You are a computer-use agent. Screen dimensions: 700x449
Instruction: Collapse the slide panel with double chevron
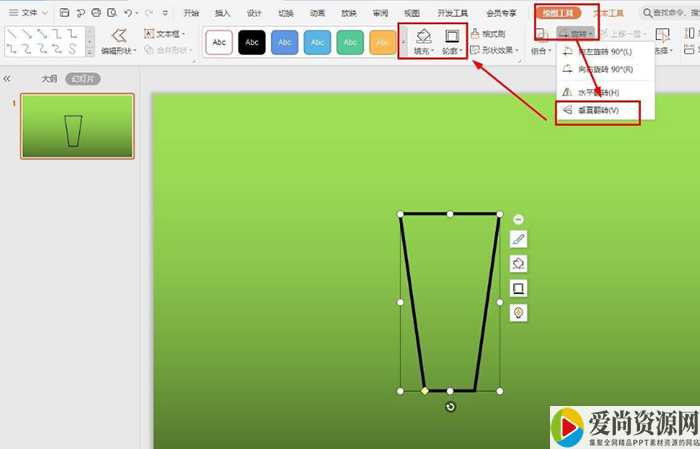pos(7,78)
